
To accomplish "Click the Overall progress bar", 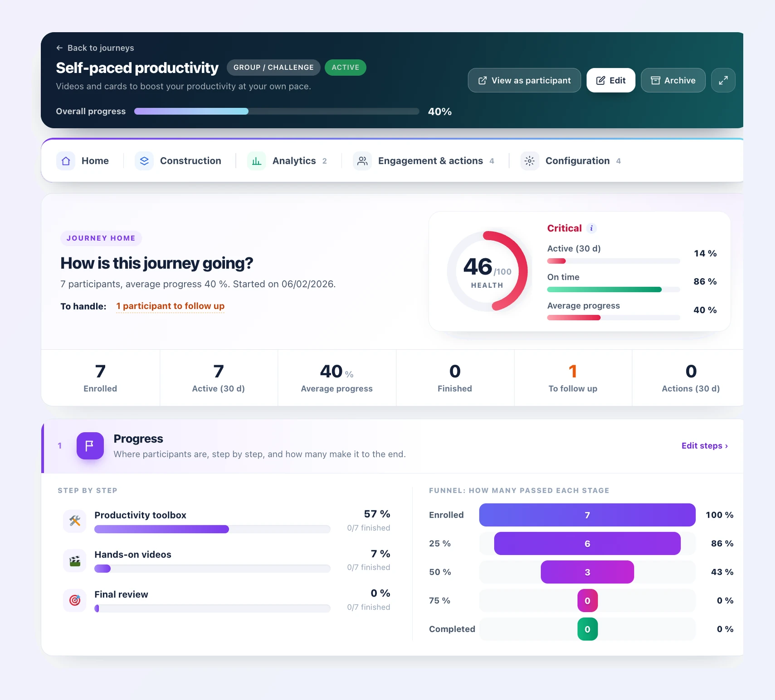I will pyautogui.click(x=277, y=112).
